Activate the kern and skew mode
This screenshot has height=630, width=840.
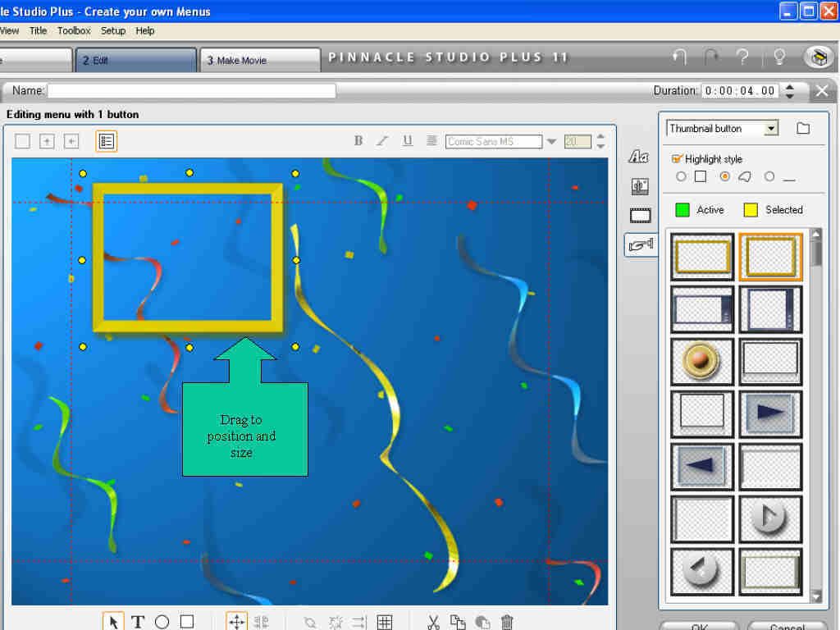click(x=261, y=622)
